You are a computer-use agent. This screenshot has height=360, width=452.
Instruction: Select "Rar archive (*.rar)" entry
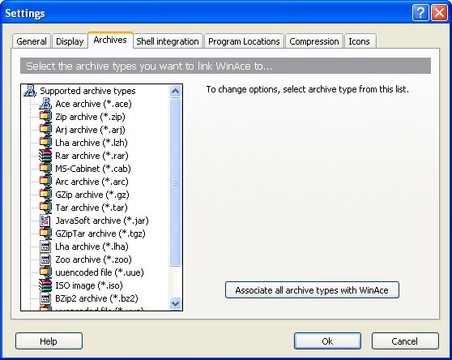pos(92,156)
